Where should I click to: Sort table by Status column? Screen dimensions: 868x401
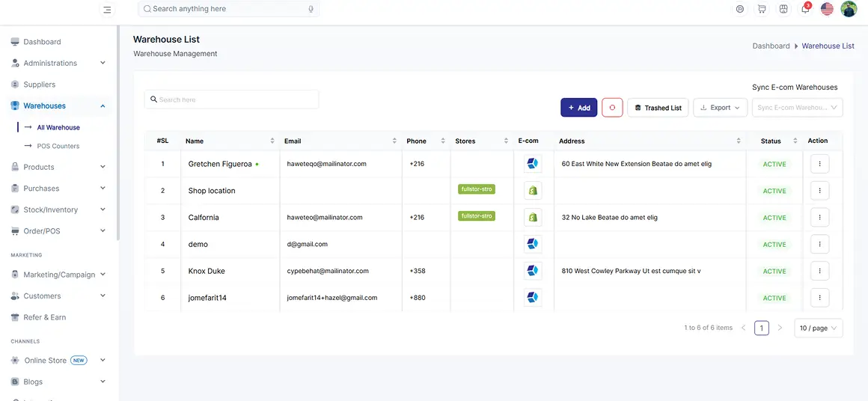coord(795,141)
